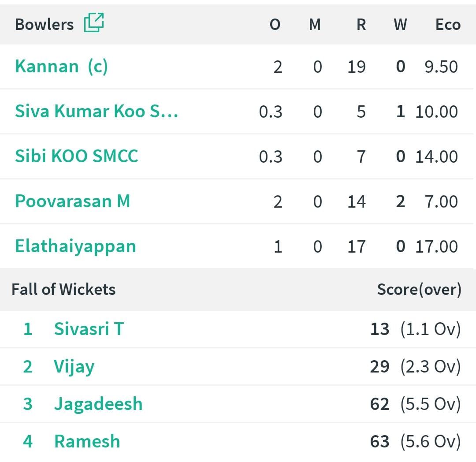
Task: Click Poovarasan M economy value 7.00
Action: [x=441, y=201]
